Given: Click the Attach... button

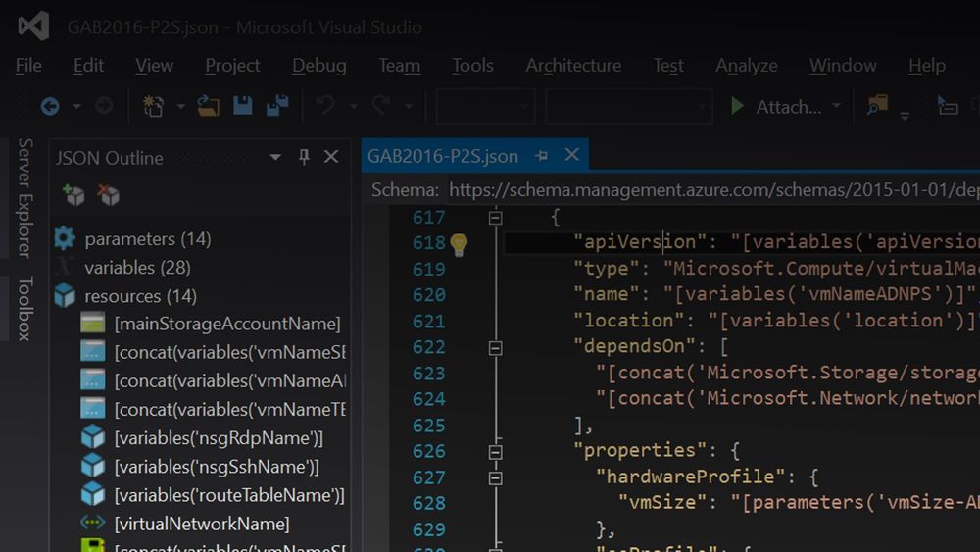Looking at the screenshot, I should [x=775, y=106].
